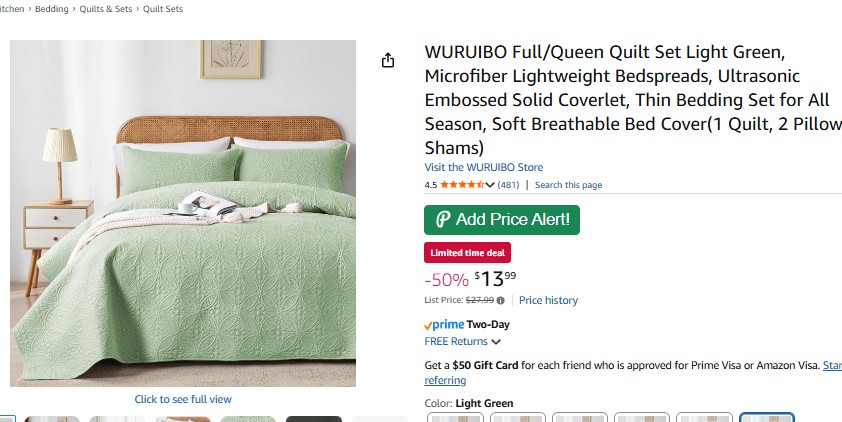Open the 481 reviews count link
The width and height of the screenshot is (842, 422).
508,185
